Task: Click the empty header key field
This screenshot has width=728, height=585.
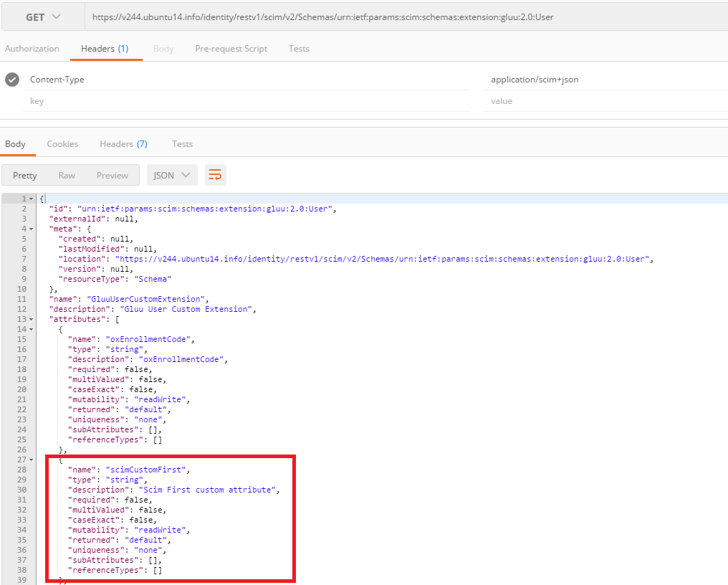Action: click(244, 101)
